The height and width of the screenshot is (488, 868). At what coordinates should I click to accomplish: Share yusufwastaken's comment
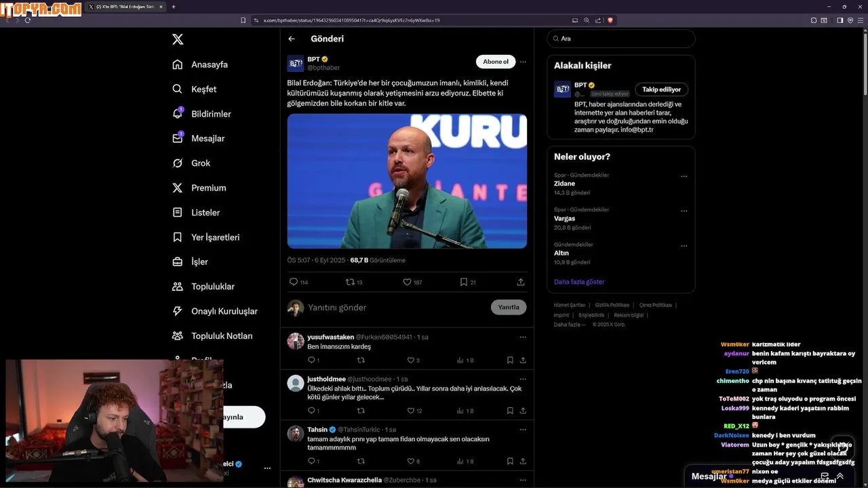click(523, 361)
